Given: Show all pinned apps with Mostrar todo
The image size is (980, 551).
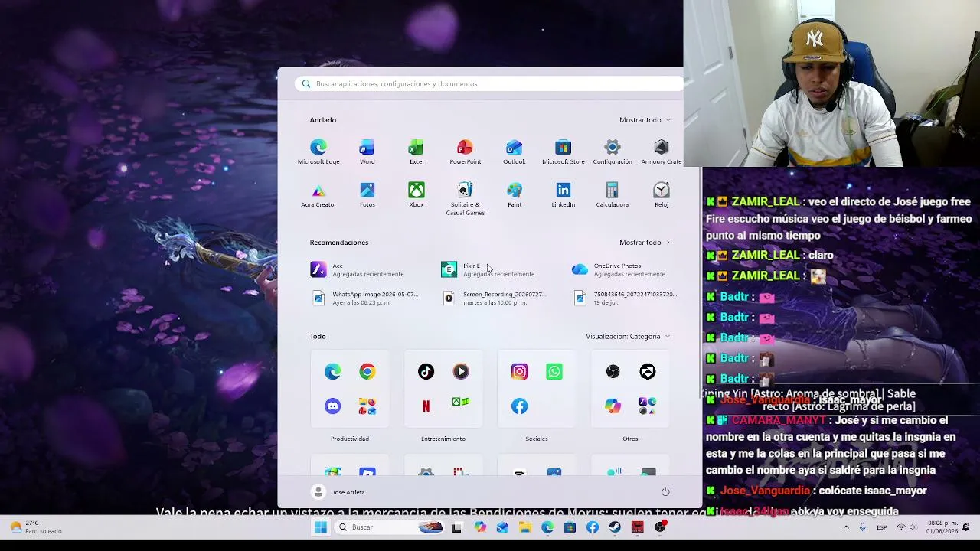Looking at the screenshot, I should [x=645, y=120].
